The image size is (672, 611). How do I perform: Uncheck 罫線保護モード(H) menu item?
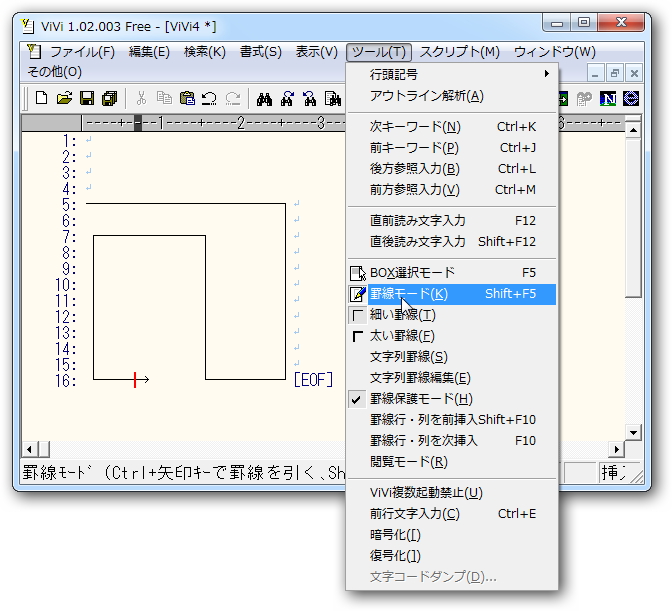click(451, 399)
